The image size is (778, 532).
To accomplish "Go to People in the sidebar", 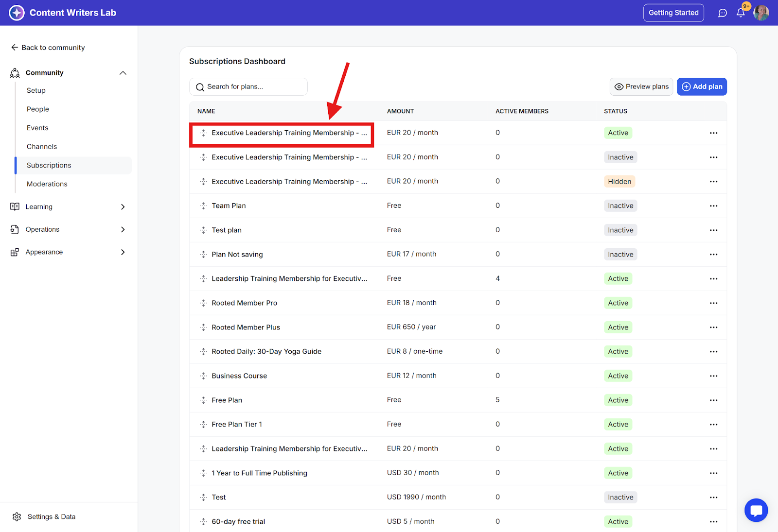I will [x=38, y=109].
